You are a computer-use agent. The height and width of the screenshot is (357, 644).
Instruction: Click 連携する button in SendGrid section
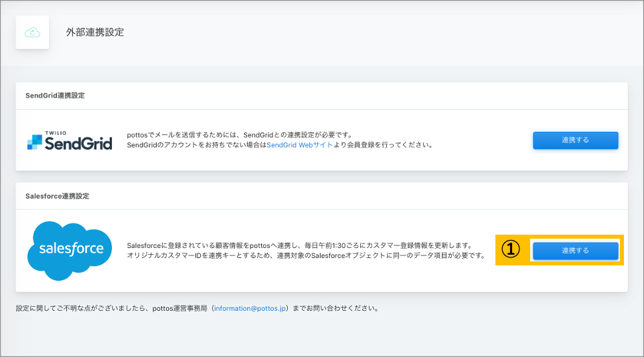click(x=576, y=140)
